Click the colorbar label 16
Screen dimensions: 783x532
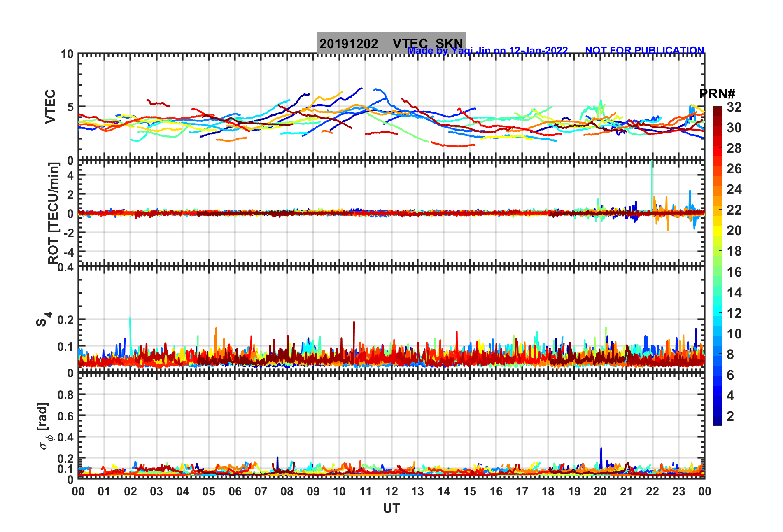tap(734, 272)
